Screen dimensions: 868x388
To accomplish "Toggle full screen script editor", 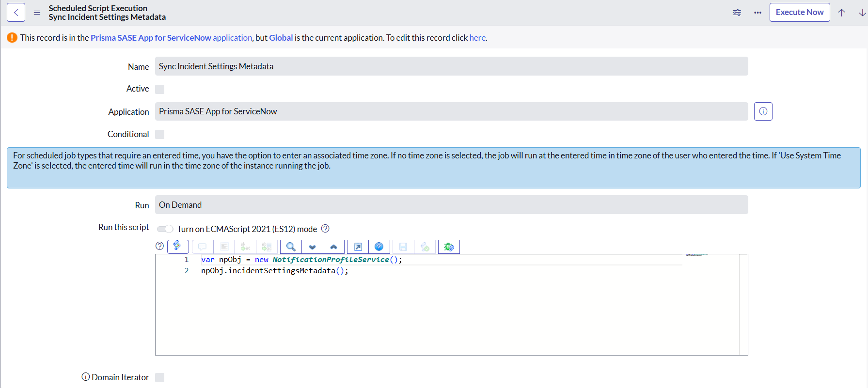I will click(x=358, y=247).
